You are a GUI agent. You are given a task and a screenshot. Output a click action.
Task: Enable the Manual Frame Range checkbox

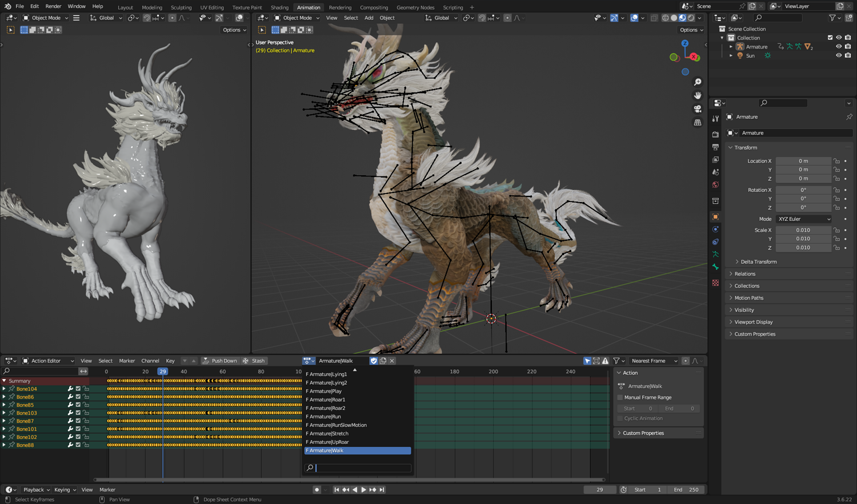(x=620, y=397)
